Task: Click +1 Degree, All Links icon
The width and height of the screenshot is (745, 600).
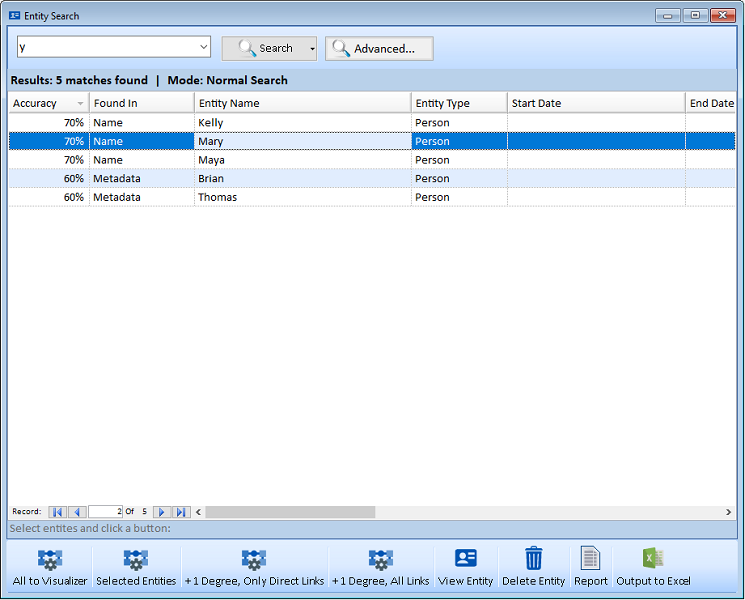Action: tap(380, 560)
